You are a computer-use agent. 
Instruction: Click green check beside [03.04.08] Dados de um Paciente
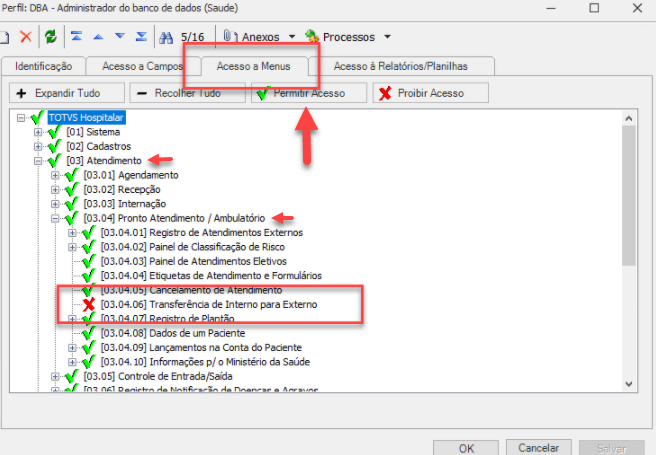(89, 333)
